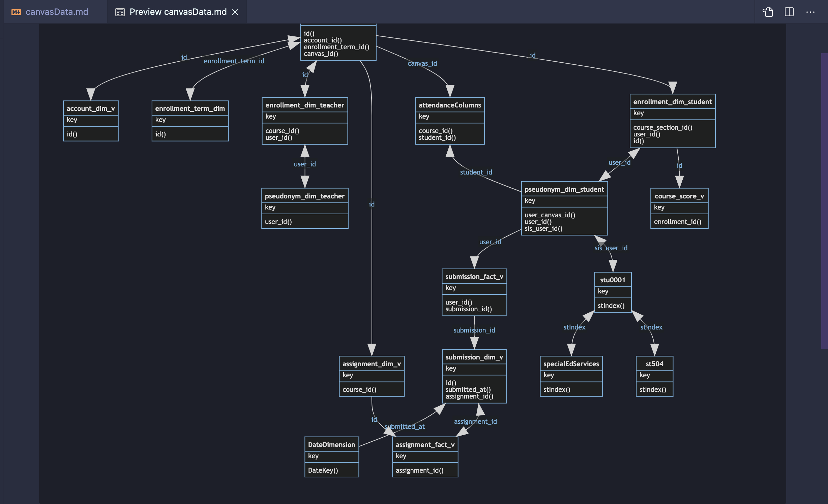Viewport: 828px width, 504px height.
Task: Select the account_dim_v entity box
Action: 90,108
